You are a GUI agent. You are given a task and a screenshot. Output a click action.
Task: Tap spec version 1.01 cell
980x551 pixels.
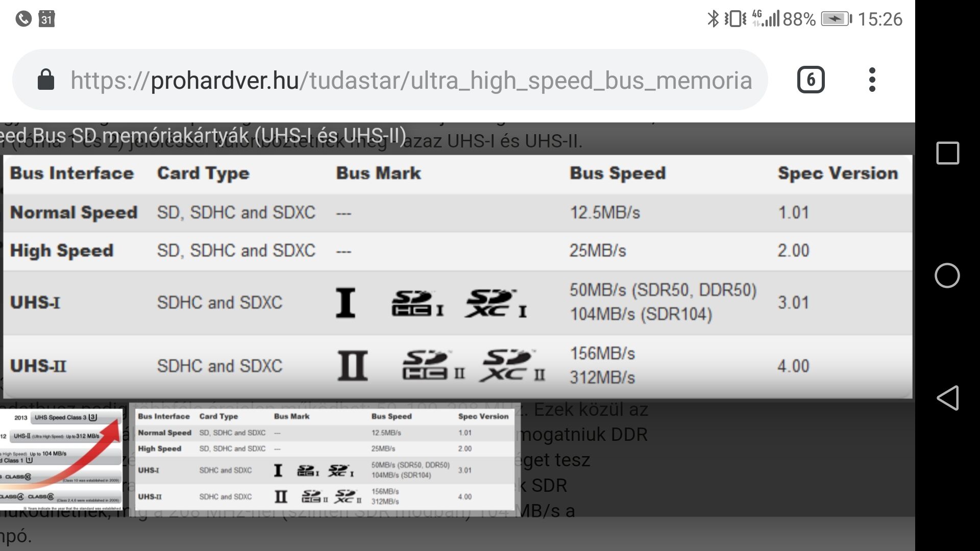[794, 212]
